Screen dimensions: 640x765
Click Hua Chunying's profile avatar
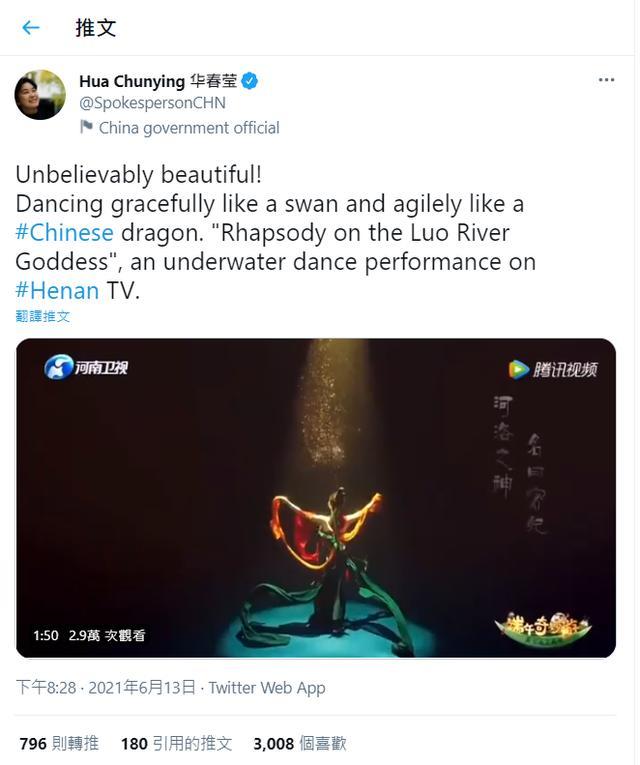(40, 95)
